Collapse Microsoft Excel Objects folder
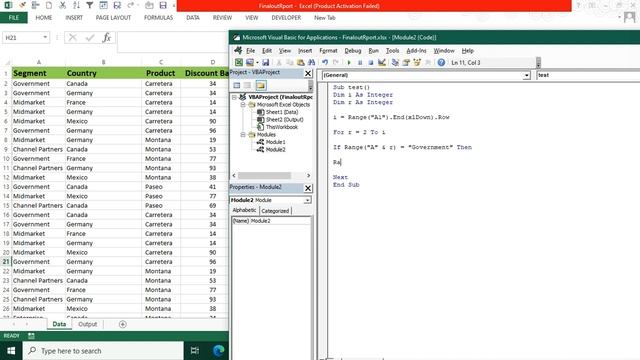640x360 pixels. [x=243, y=105]
